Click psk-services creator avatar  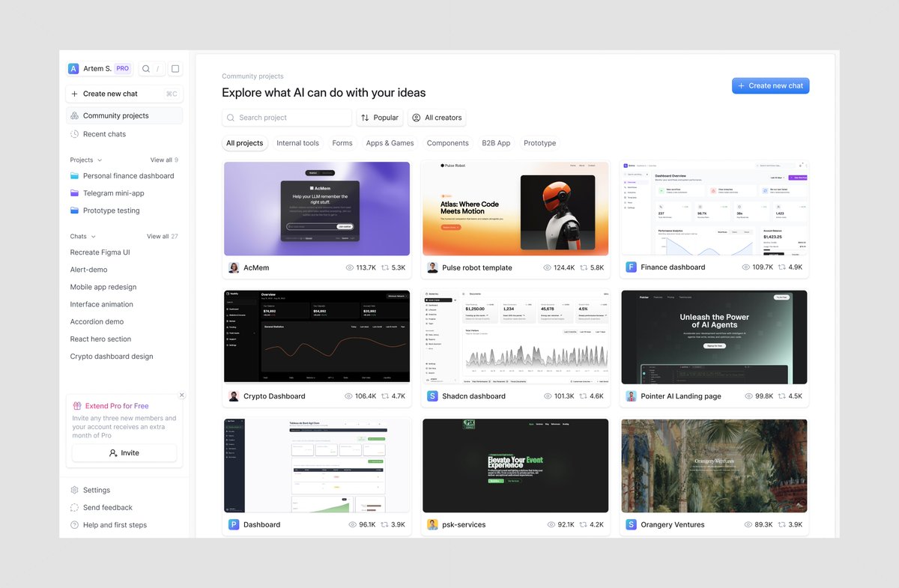[x=432, y=524]
